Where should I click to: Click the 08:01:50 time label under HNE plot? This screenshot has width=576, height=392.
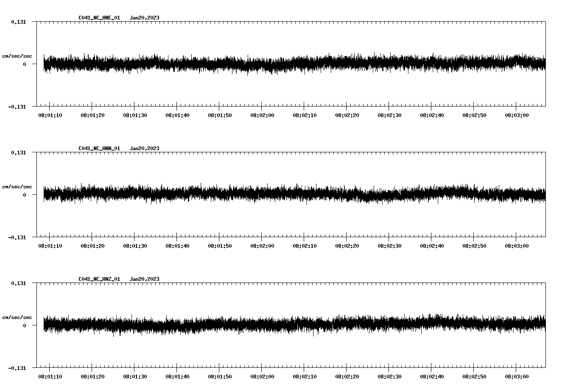[x=220, y=115]
